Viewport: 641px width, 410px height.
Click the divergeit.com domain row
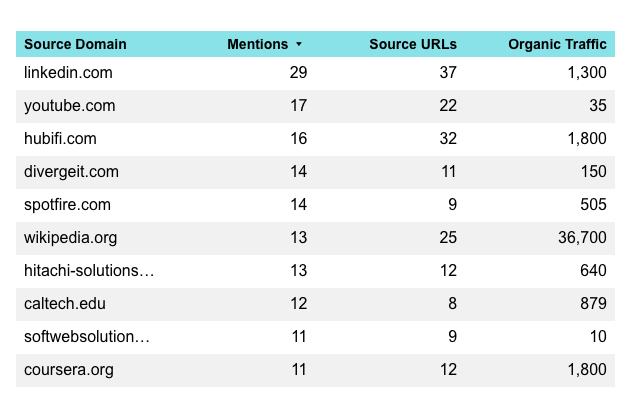click(x=71, y=172)
